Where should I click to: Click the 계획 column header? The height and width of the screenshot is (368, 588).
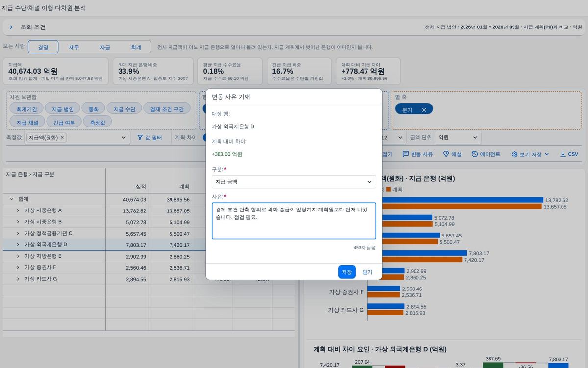point(171,187)
